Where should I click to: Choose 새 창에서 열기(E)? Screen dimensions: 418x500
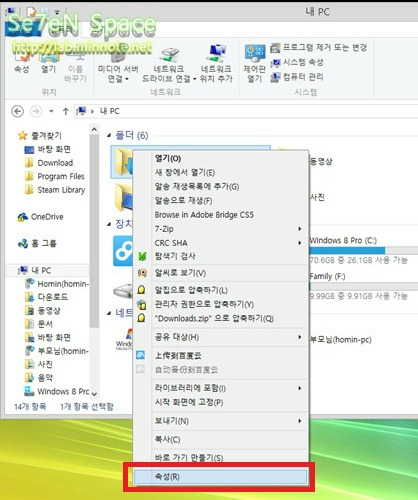pos(220,173)
